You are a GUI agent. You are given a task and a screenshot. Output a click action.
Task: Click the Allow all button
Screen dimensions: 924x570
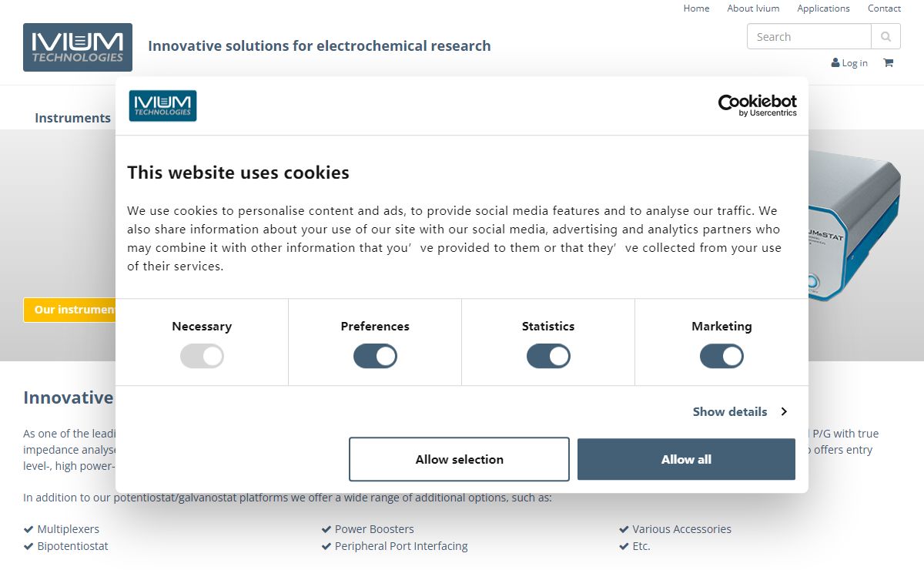coord(686,459)
